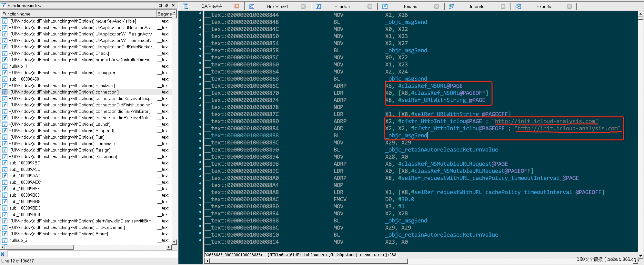The height and width of the screenshot is (265, 644).
Task: Select the connectionDidFinishLoading:] function in list
Action: [x=81, y=105]
